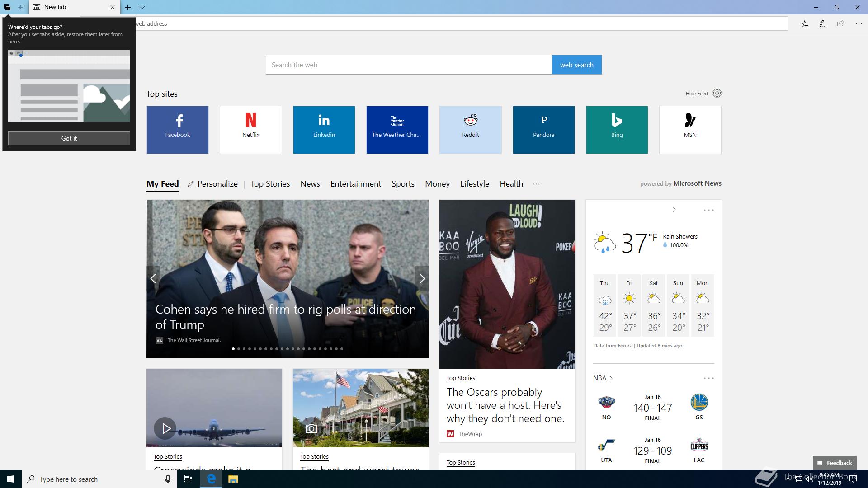Click the Add notes pen icon

point(823,23)
